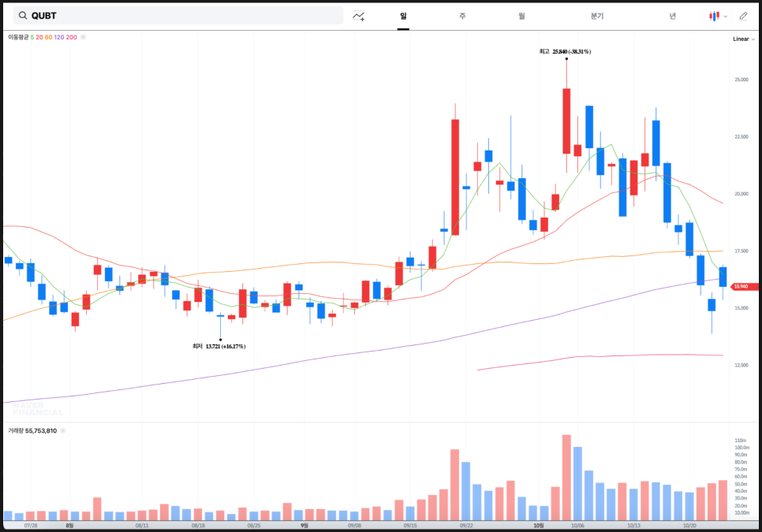762x532 pixels.
Task: Click the candlestick chart type icon
Action: 715,16
